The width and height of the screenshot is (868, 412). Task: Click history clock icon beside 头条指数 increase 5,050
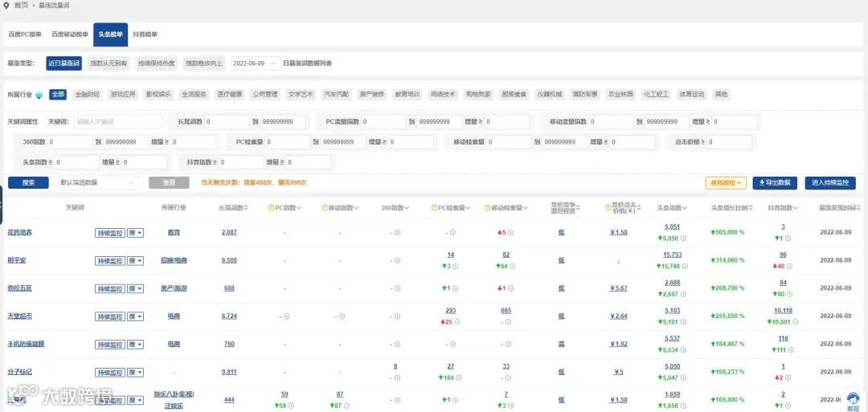point(683,239)
